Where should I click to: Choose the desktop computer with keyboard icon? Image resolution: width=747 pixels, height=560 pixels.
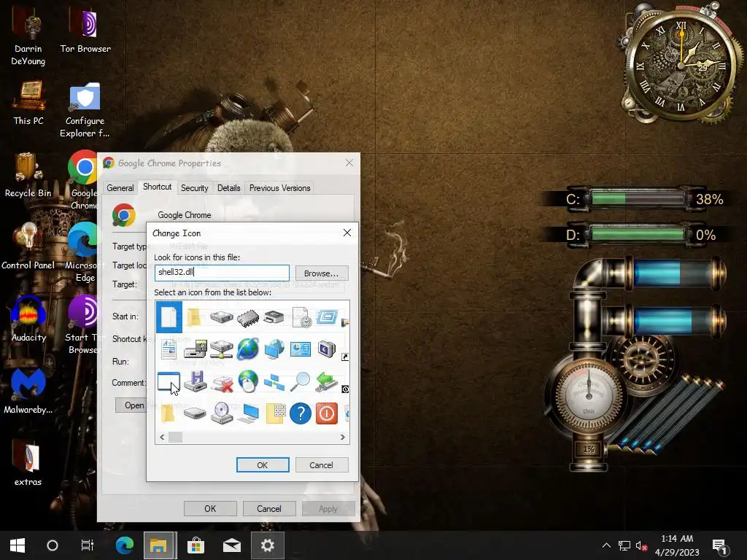point(248,413)
